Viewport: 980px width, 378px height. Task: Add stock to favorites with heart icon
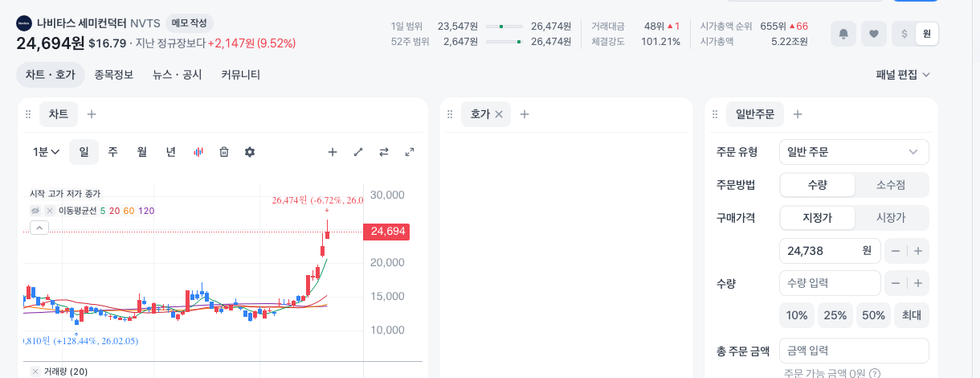pyautogui.click(x=874, y=34)
